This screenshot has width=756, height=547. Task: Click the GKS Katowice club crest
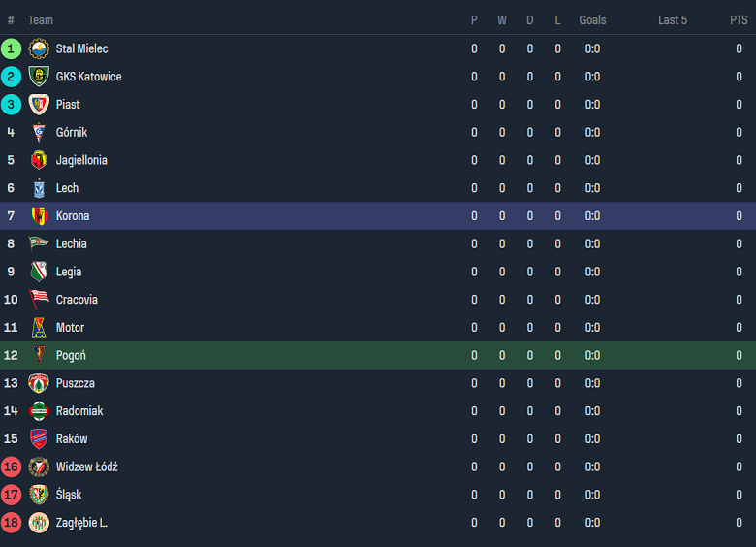(39, 77)
